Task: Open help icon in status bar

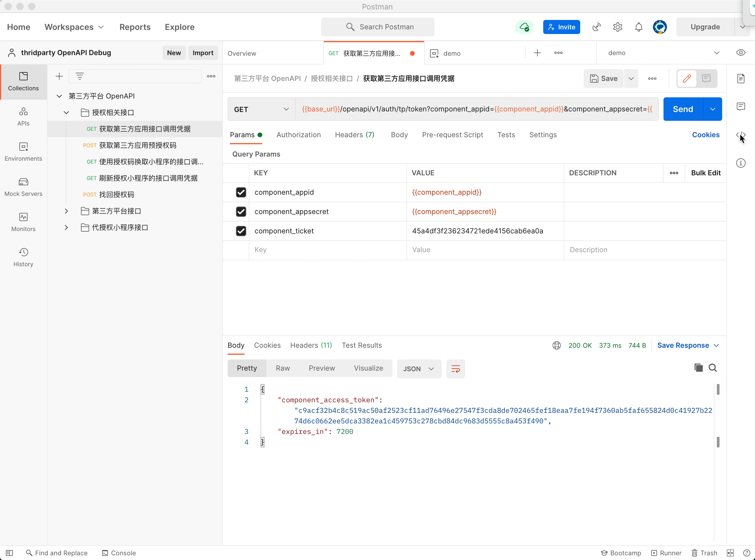Action: (746, 553)
